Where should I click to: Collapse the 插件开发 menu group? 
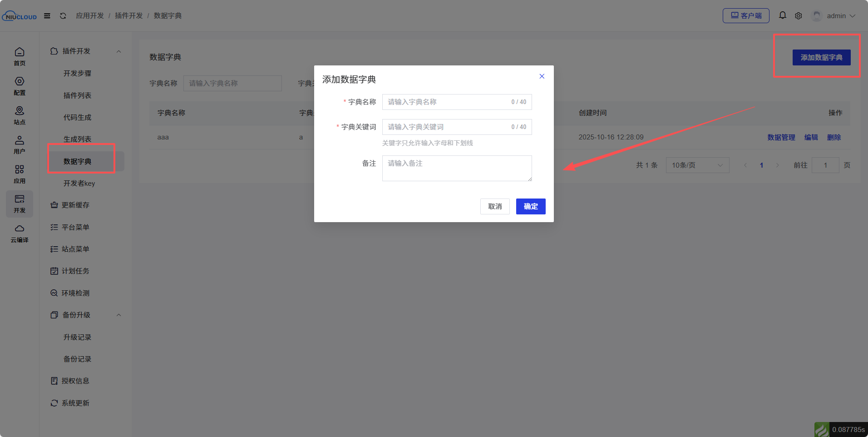(x=118, y=51)
